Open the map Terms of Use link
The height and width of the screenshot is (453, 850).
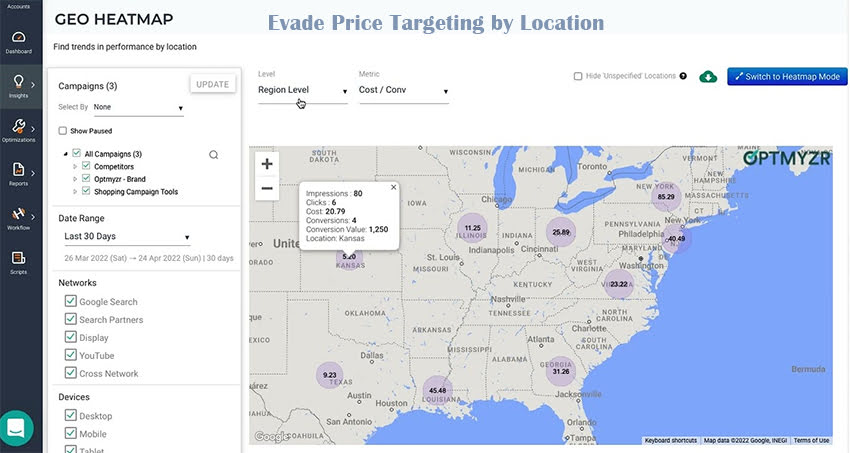811,441
